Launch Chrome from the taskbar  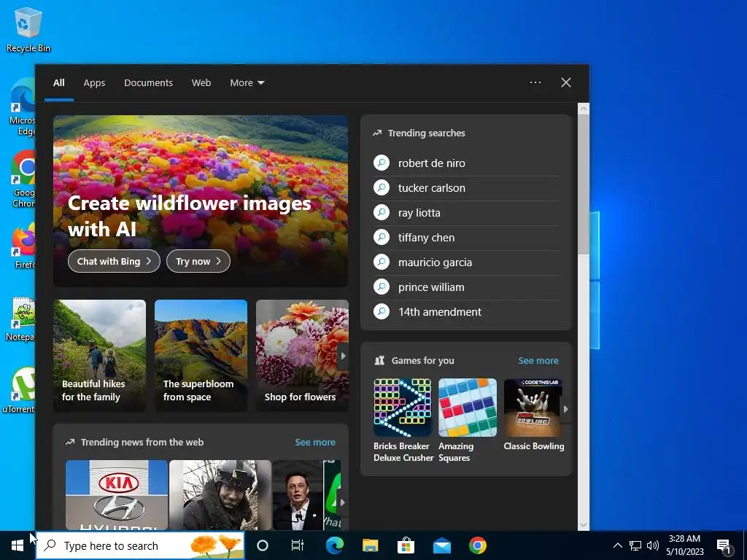pyautogui.click(x=477, y=545)
